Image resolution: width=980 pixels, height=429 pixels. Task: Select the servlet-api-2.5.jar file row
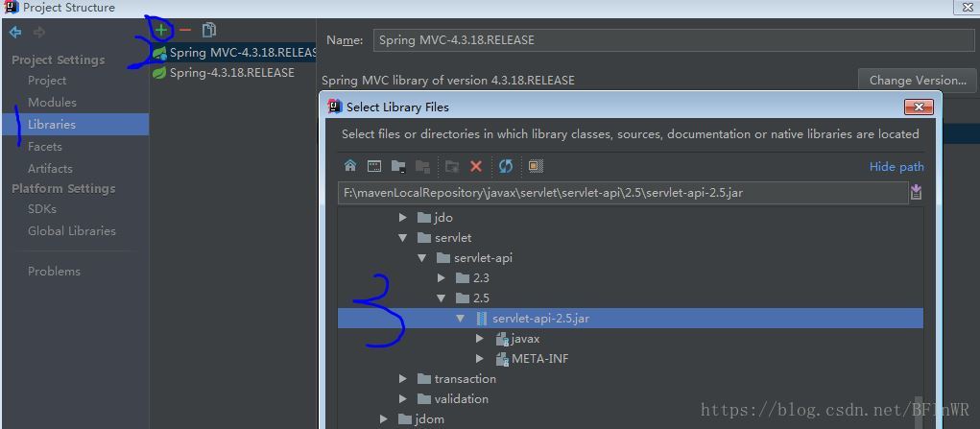[x=631, y=319]
